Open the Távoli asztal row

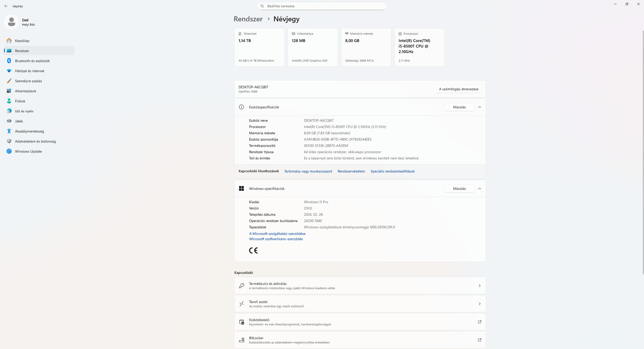tap(360, 304)
